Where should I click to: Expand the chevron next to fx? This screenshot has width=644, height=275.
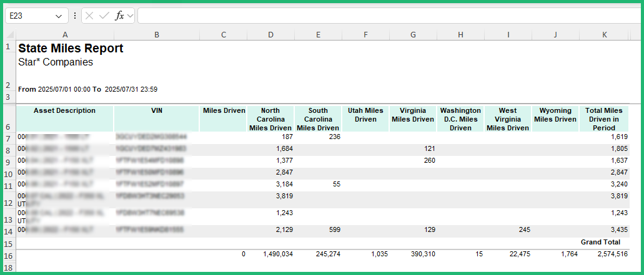pos(130,16)
